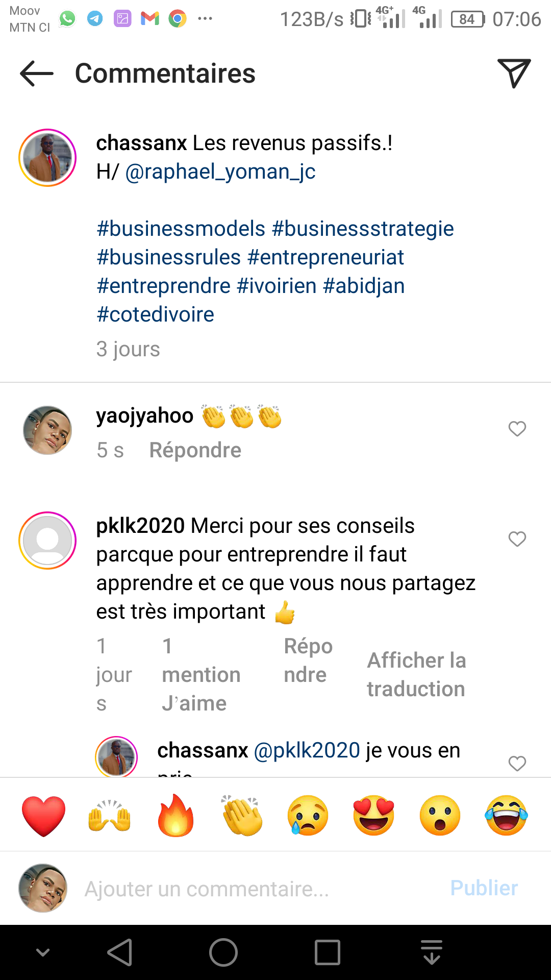Insert the clapping hands emoji reaction
The width and height of the screenshot is (551, 980).
pos(242,816)
